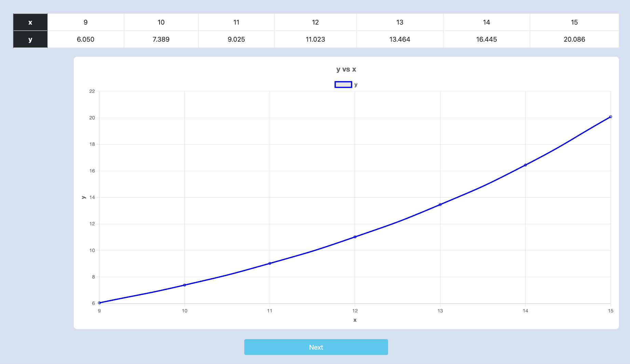
Task: Click the data point at x=10
Action: (x=184, y=285)
